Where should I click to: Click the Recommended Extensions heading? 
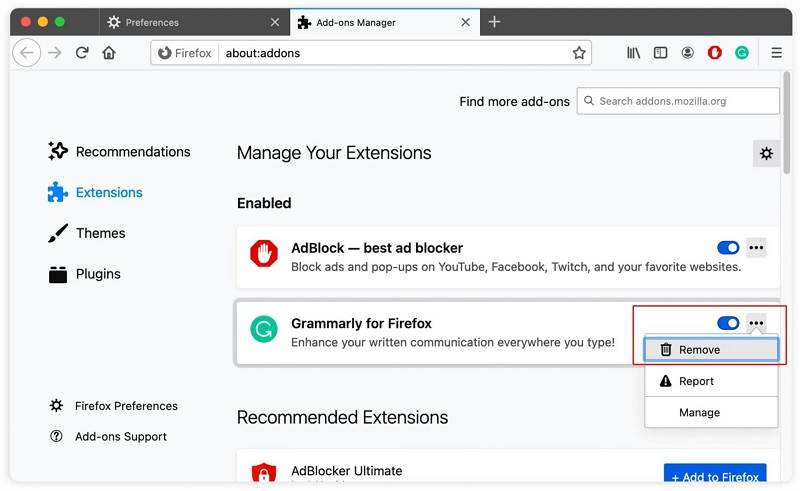(x=342, y=418)
